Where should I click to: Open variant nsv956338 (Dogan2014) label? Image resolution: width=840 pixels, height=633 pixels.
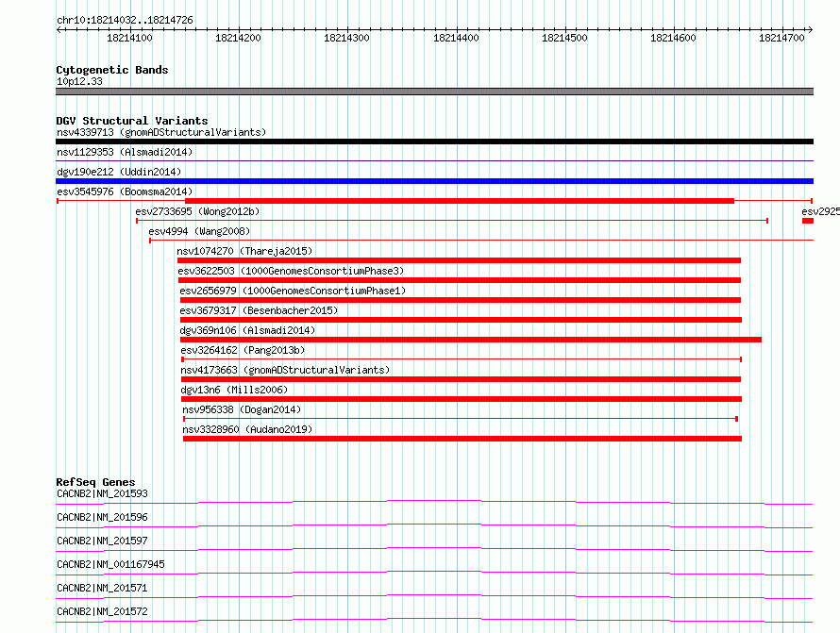[x=242, y=409]
